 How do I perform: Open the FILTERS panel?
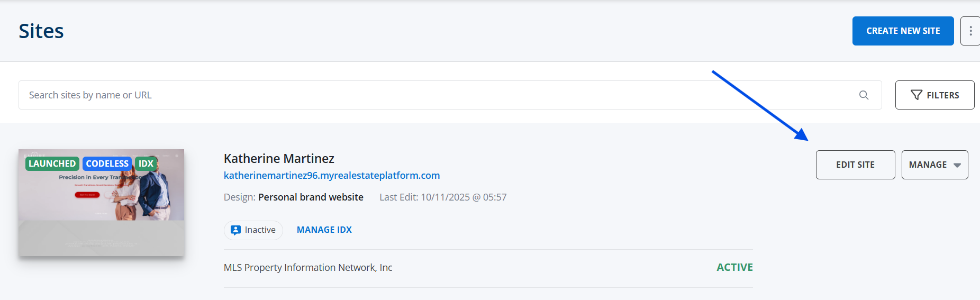point(934,95)
